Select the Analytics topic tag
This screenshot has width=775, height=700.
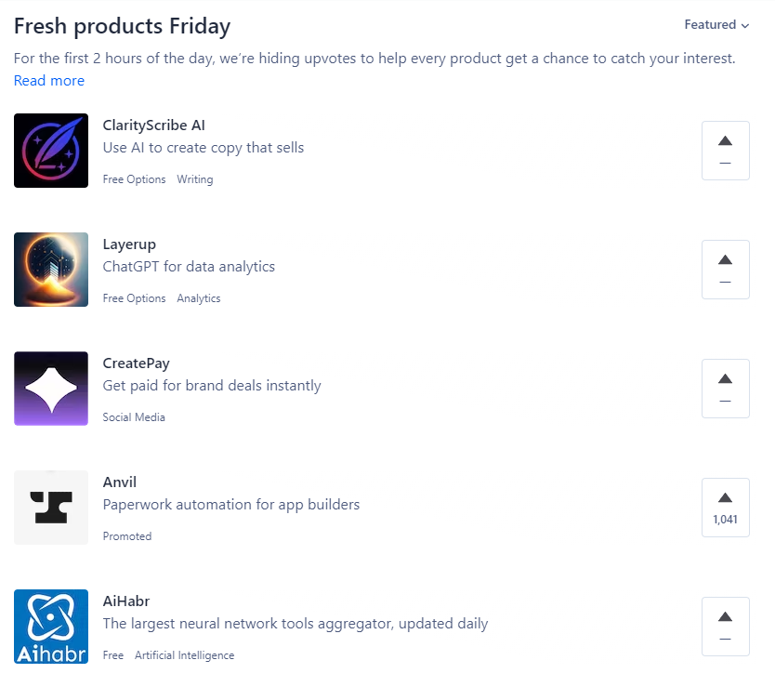pyautogui.click(x=199, y=298)
